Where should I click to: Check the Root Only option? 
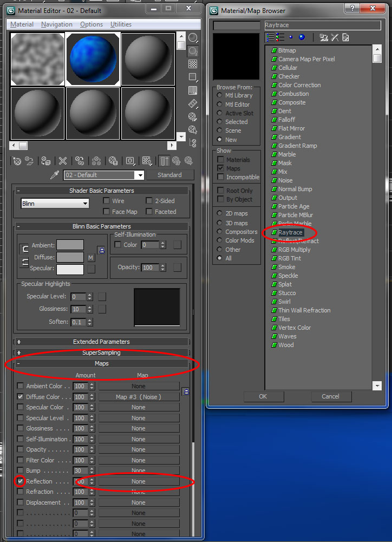(x=220, y=191)
